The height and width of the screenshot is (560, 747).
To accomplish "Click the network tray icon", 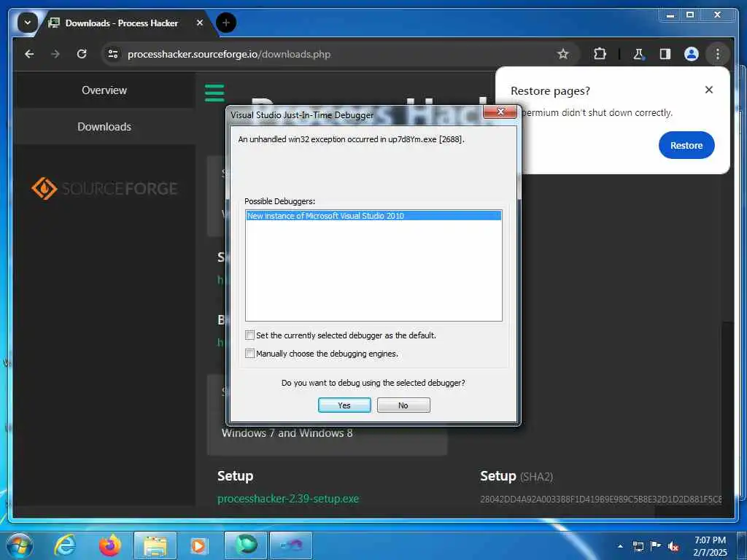I will [638, 546].
